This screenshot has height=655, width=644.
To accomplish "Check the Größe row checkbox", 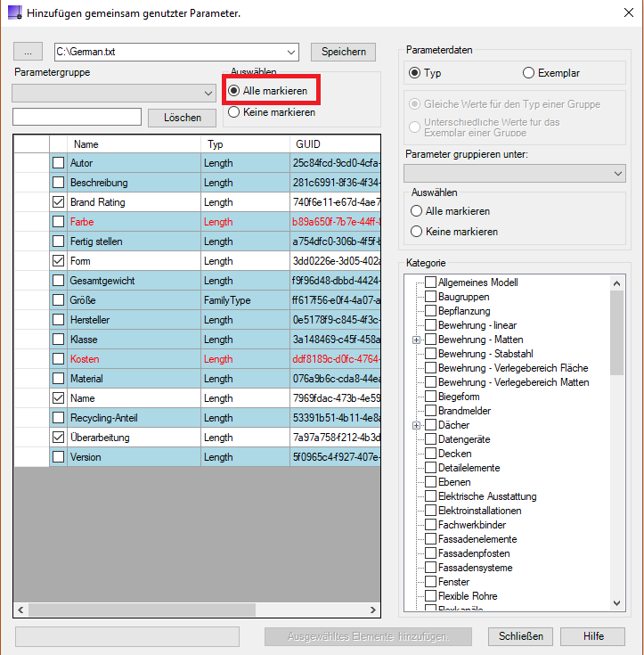I will point(59,300).
